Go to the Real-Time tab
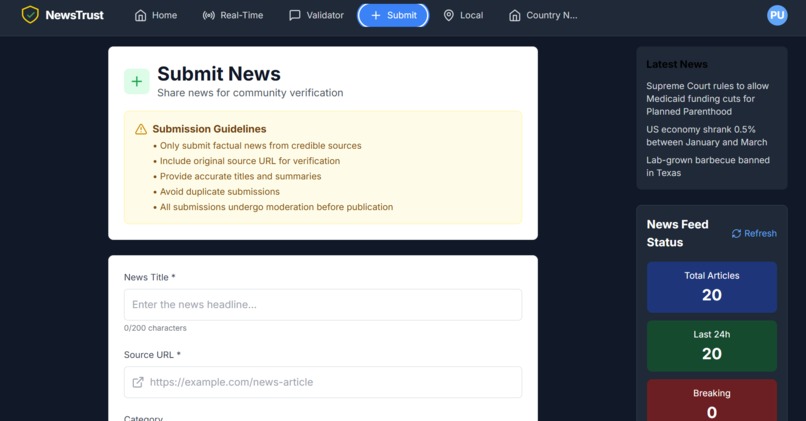806x421 pixels. click(233, 15)
